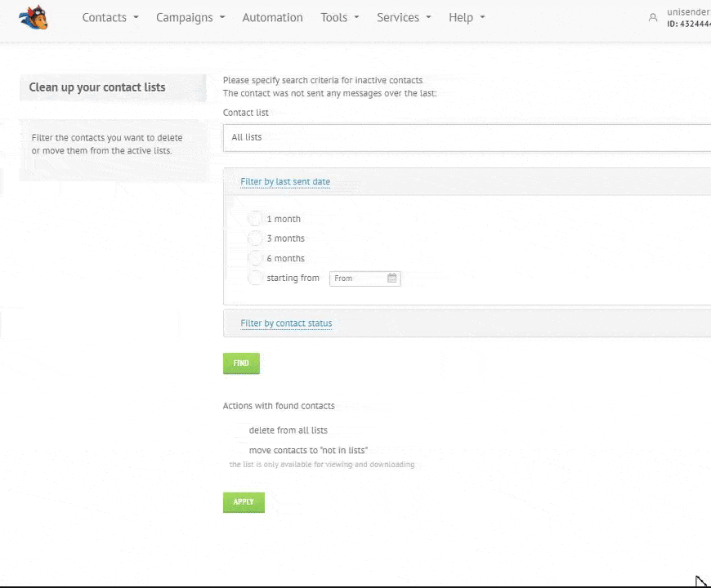711x588 pixels.
Task: Open the user account profile icon
Action: [x=651, y=17]
